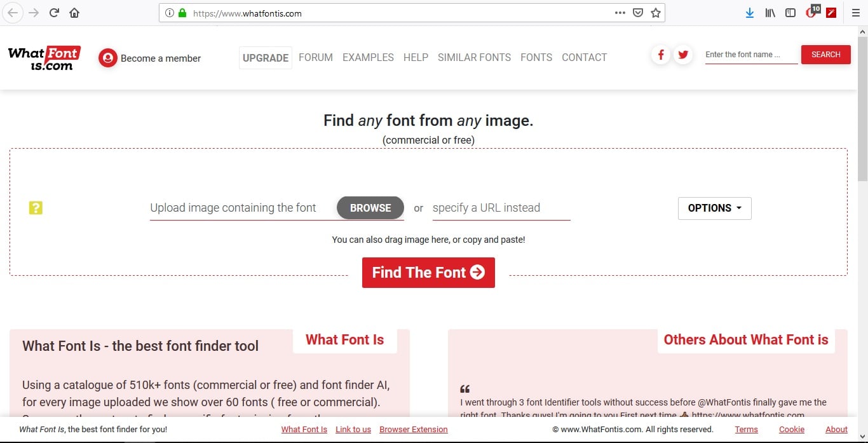The image size is (868, 443).
Task: Click the Upload image containing the font field
Action: click(243, 208)
